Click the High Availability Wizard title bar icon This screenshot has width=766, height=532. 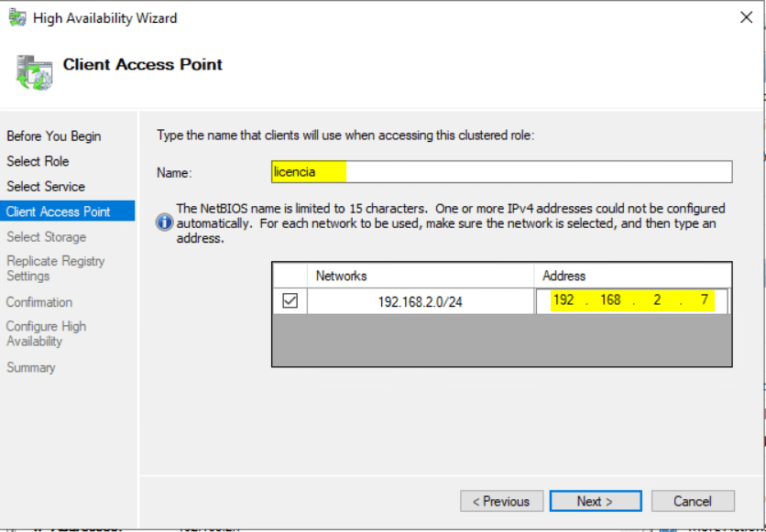16,16
